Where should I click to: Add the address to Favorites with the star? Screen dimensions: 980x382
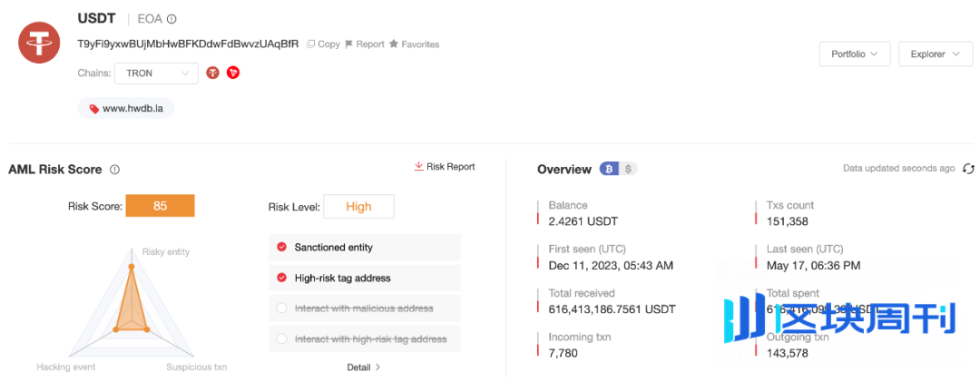[x=414, y=44]
